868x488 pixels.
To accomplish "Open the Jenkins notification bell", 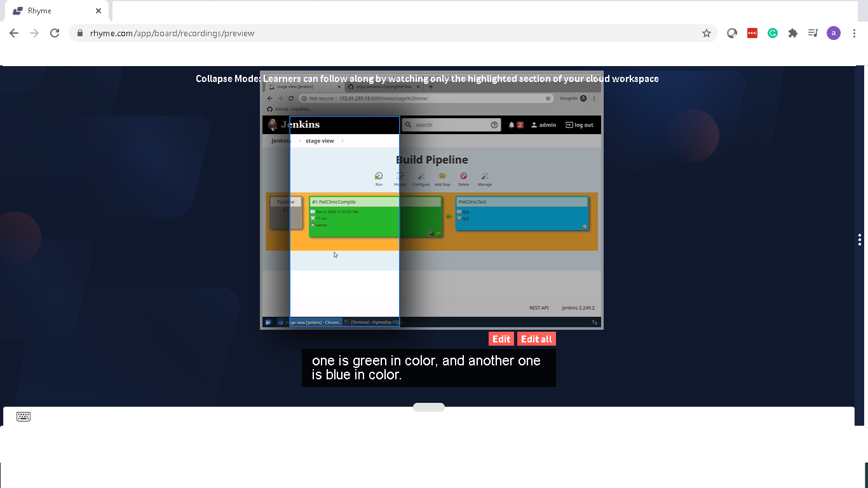I will coord(512,125).
